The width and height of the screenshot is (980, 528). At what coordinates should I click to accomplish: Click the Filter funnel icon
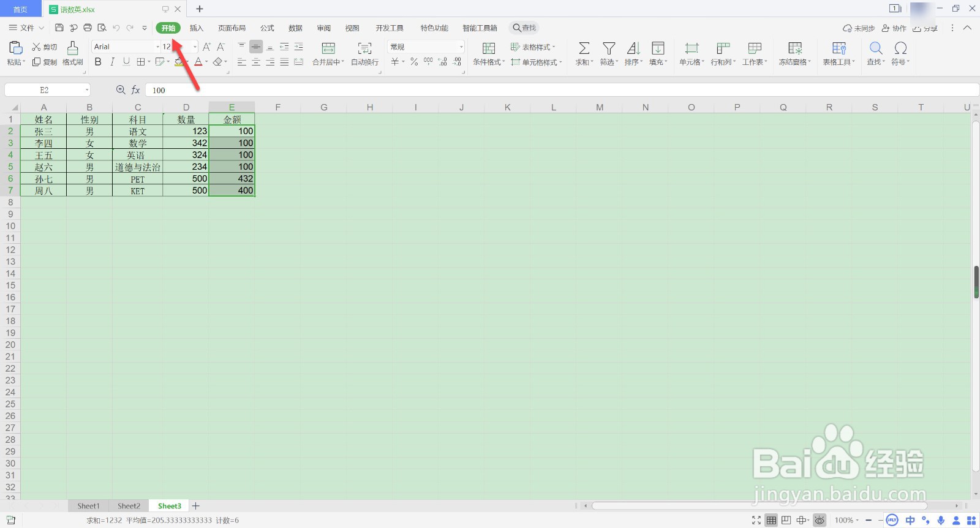pyautogui.click(x=609, y=48)
